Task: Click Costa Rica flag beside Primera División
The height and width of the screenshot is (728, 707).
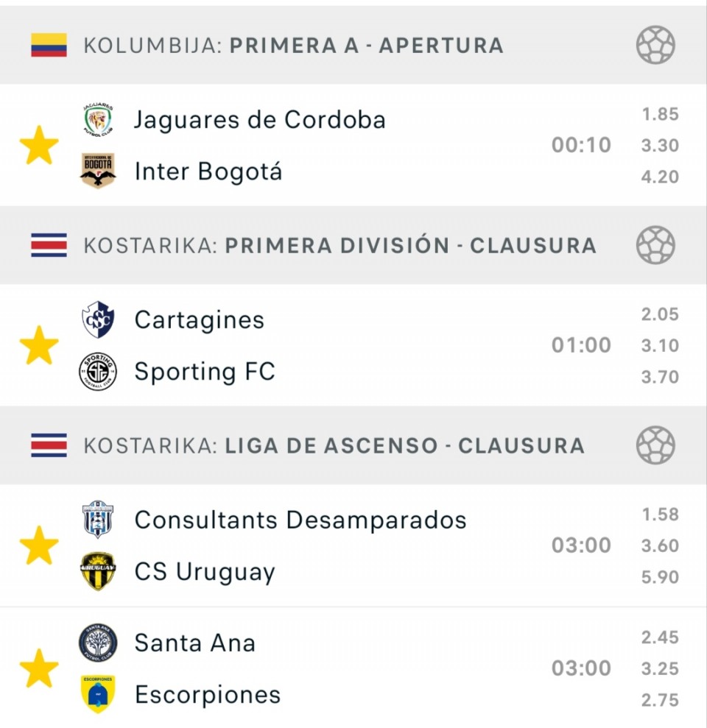Action: click(49, 245)
